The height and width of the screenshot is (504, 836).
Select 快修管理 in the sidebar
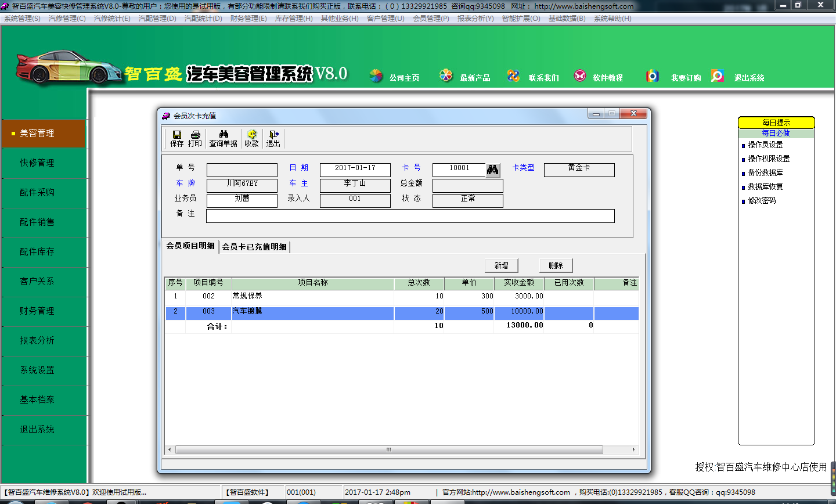tap(44, 163)
